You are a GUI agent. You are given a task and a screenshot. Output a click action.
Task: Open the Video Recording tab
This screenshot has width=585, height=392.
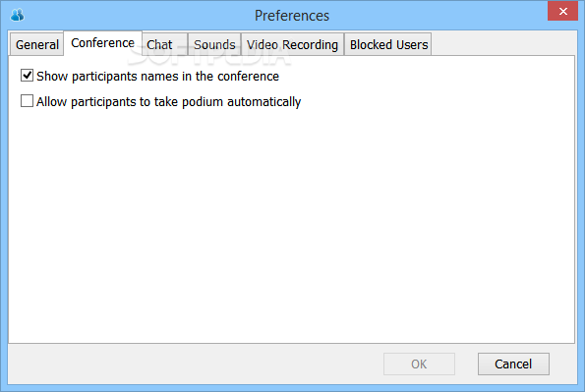coord(293,45)
